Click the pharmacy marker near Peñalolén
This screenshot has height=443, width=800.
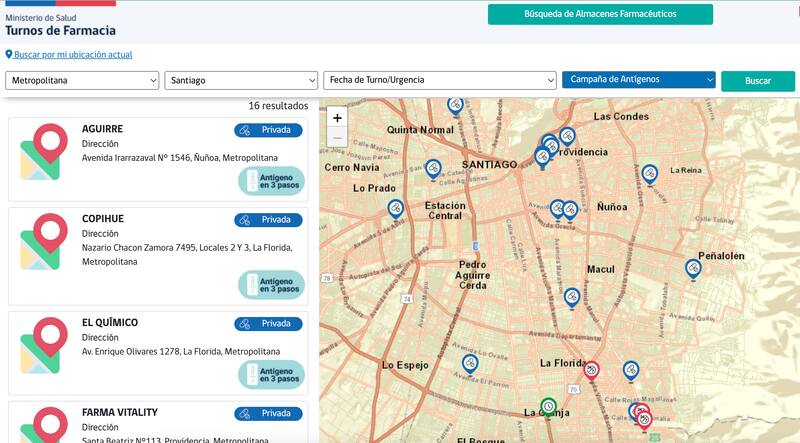(x=693, y=268)
